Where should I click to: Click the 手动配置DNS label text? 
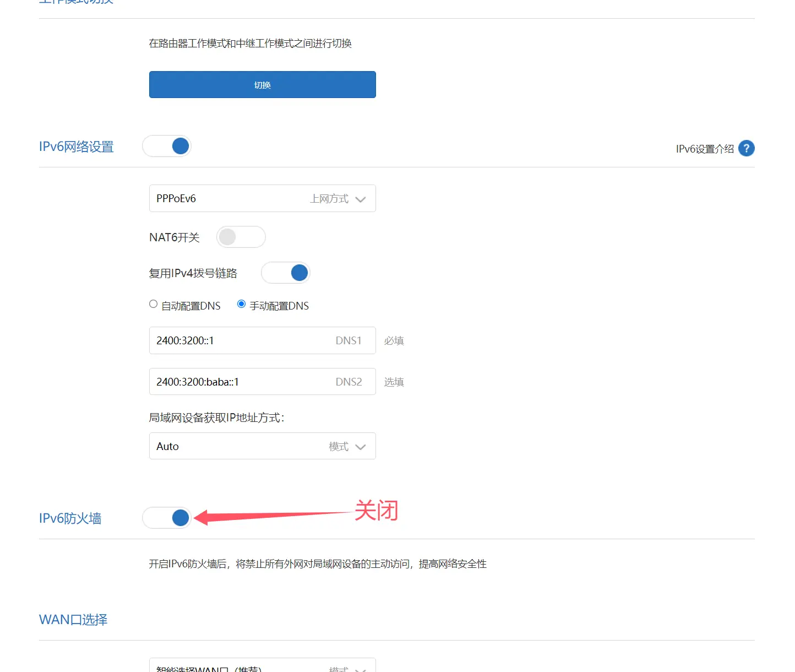point(279,306)
